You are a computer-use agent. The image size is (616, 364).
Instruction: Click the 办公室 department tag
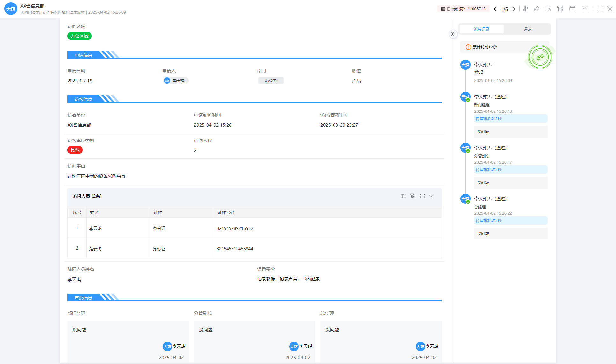pos(271,81)
